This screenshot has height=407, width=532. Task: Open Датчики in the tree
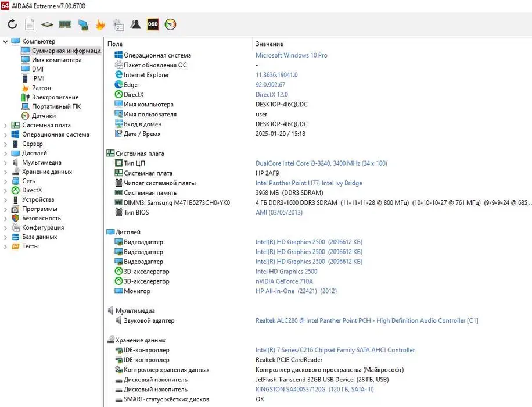[38, 116]
